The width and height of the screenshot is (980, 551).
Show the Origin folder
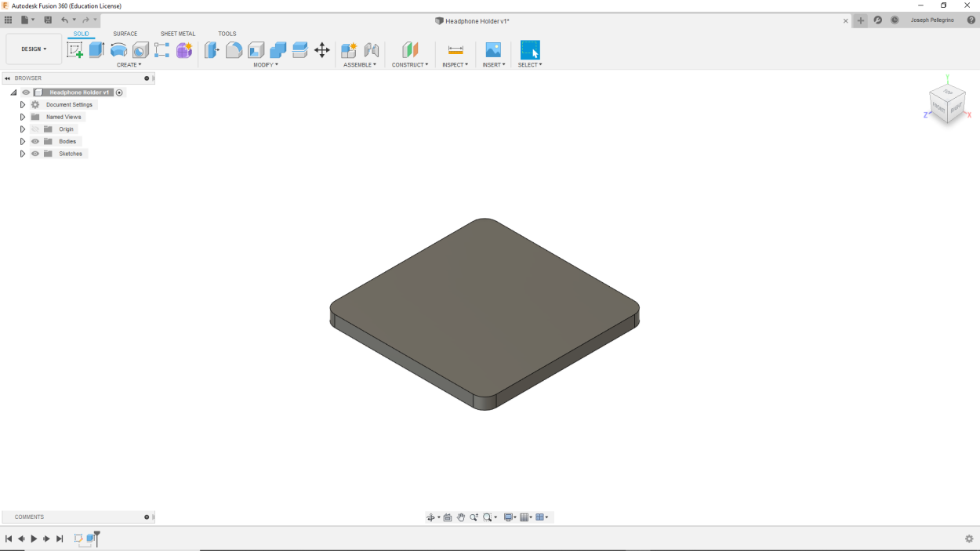pos(36,129)
